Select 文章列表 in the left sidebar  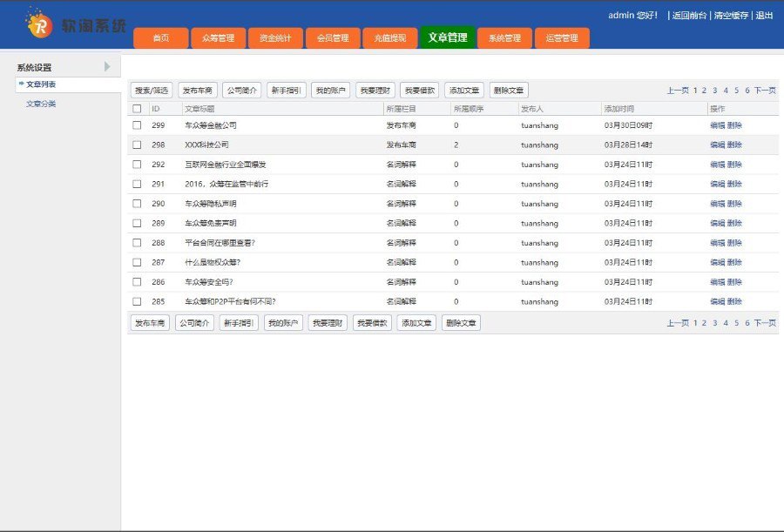coord(41,84)
